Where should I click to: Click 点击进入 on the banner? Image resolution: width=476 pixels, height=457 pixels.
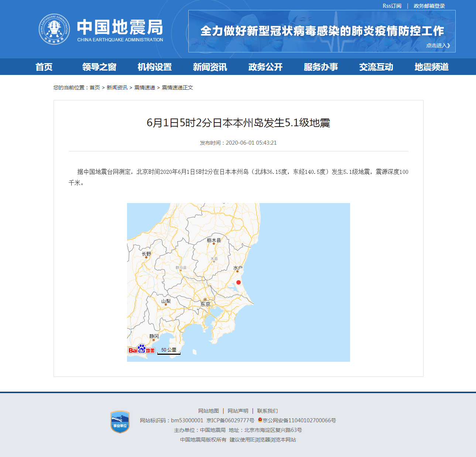pos(438,45)
